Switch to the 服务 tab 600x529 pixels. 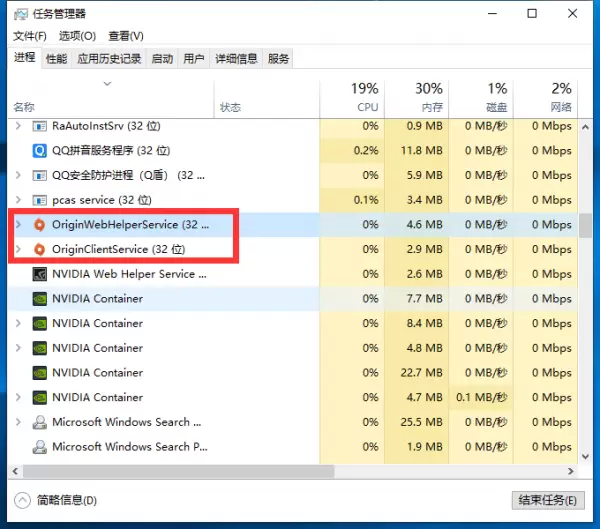pyautogui.click(x=278, y=59)
